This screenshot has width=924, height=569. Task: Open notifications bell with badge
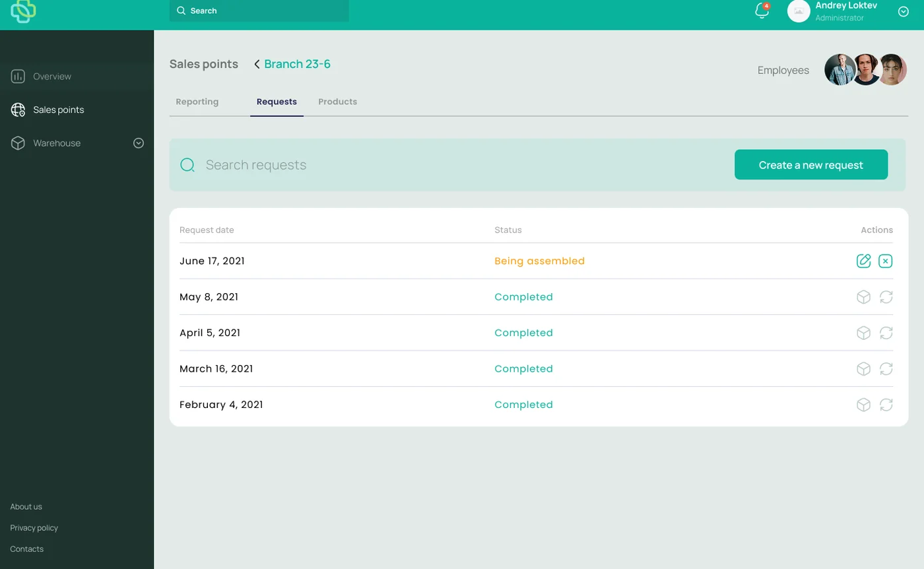pos(762,11)
